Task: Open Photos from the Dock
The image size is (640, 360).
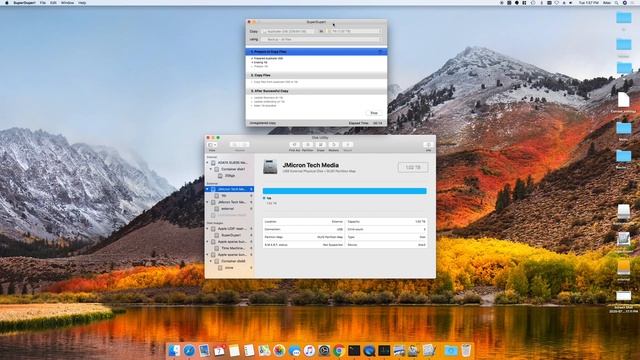Action: pos(279,350)
